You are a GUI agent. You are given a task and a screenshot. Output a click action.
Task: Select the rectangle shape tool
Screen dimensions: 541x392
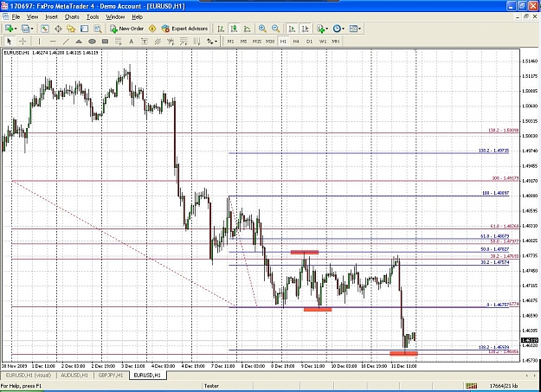(105, 42)
